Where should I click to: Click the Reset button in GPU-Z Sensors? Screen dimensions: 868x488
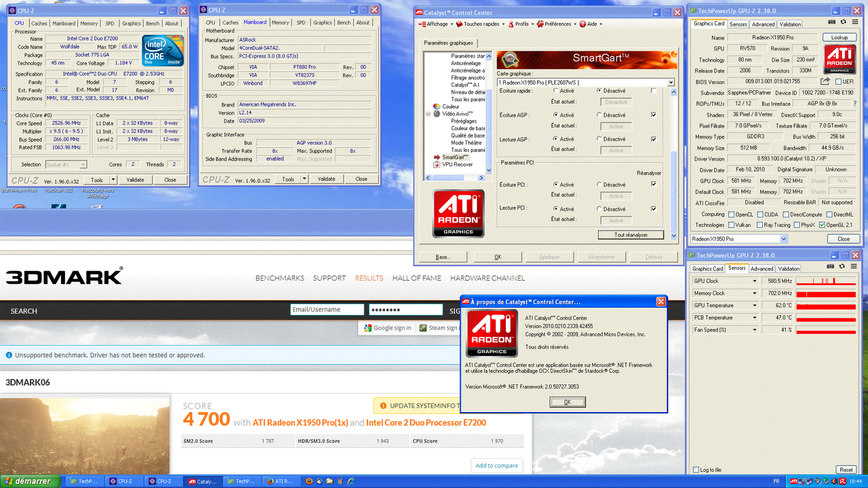[846, 470]
